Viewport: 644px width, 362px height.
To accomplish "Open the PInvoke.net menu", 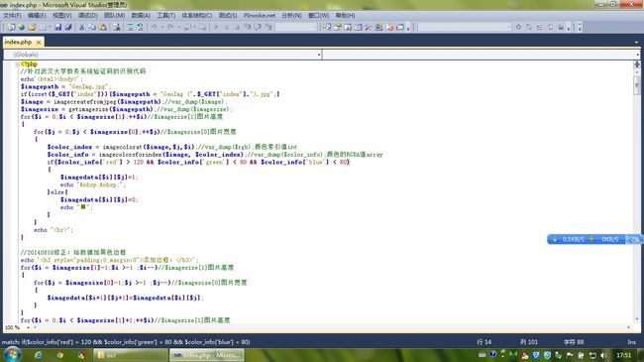I will 260,15.
